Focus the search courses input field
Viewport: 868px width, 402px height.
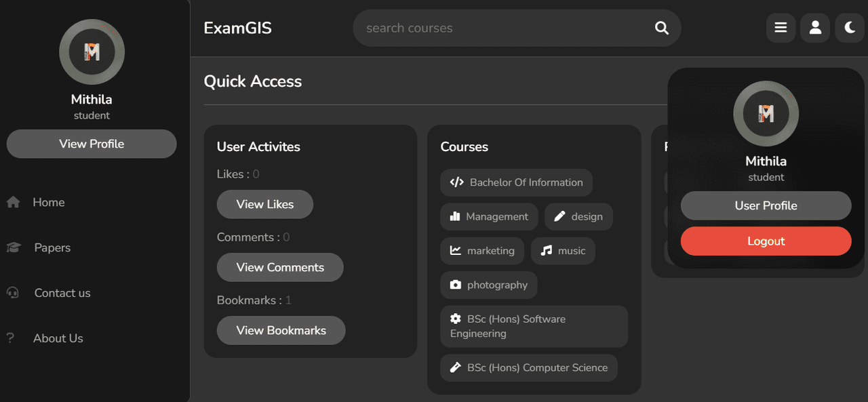(505, 28)
